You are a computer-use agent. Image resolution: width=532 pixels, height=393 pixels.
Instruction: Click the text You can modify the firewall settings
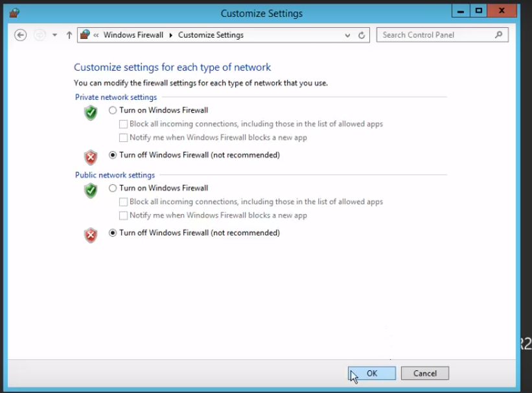[201, 83]
